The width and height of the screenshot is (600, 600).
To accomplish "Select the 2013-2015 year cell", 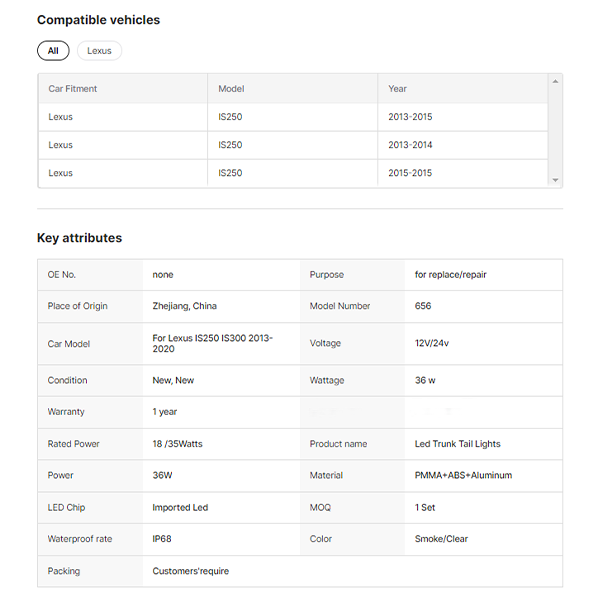I will coord(410,117).
